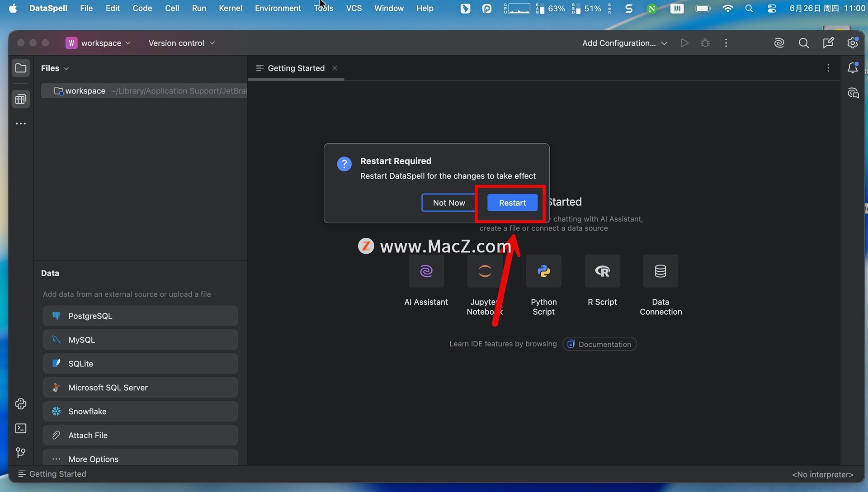Expand the Files view dropdown
The width and height of the screenshot is (868, 492).
point(55,68)
